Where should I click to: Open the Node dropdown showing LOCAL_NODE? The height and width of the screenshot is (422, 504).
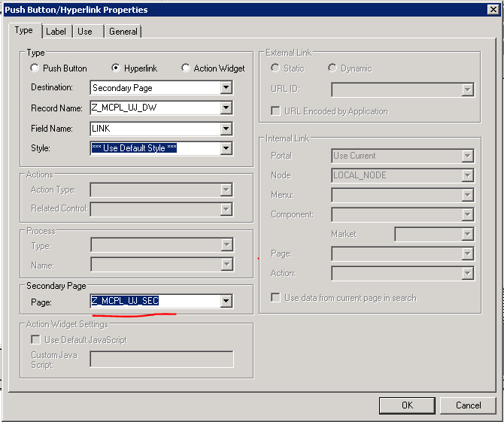(468, 175)
